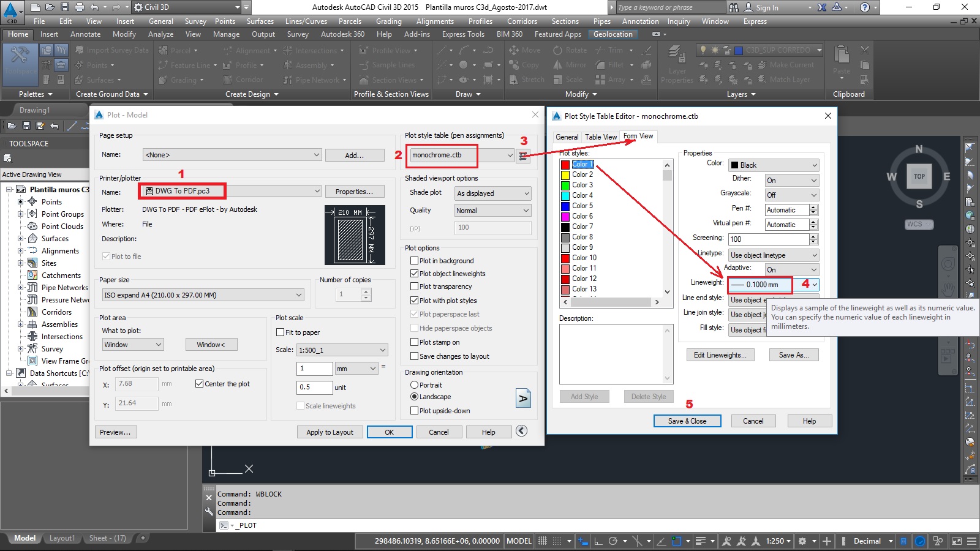The image size is (980, 551).
Task: Open the plot style table editor icon
Action: 523,156
